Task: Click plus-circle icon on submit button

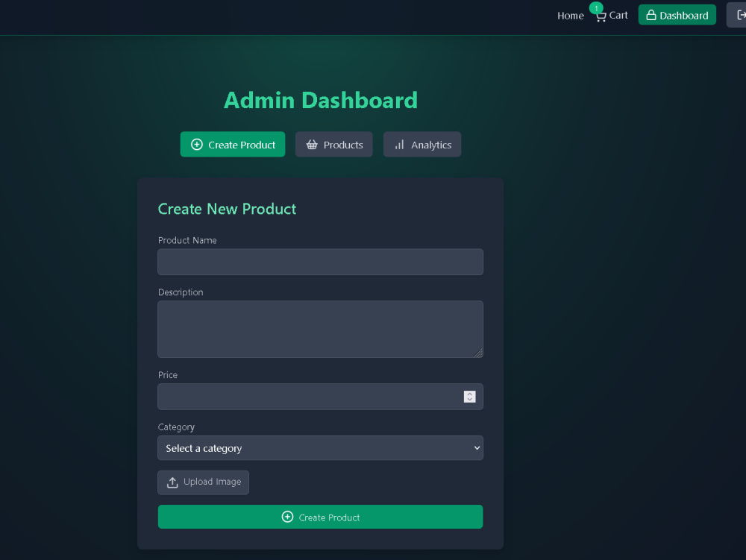Action: pos(287,517)
